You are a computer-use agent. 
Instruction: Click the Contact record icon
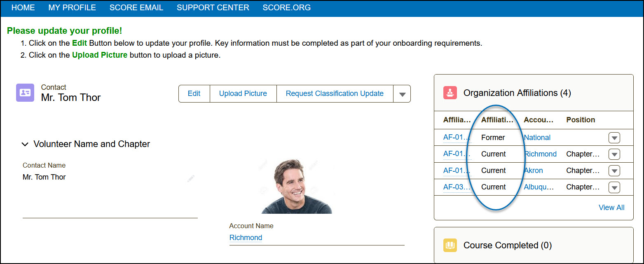click(25, 93)
